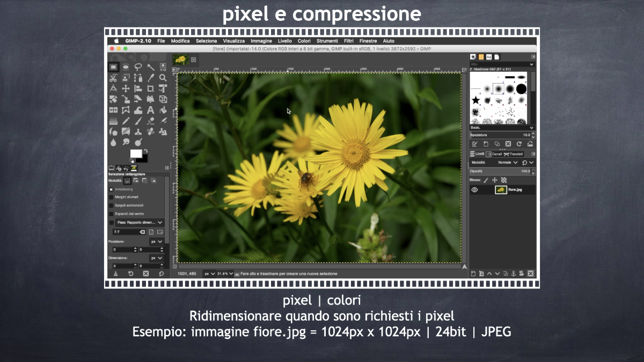The width and height of the screenshot is (644, 362).
Task: Click the Opacità slider in Layers panel
Action: pyautogui.click(x=499, y=171)
